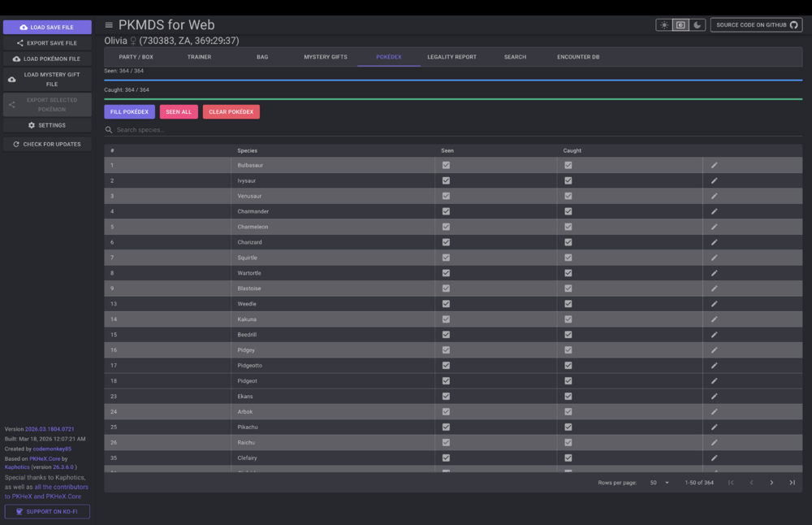Toggle Caught checkbox for Squirtle
Image resolution: width=812 pixels, height=525 pixels.
tap(568, 258)
